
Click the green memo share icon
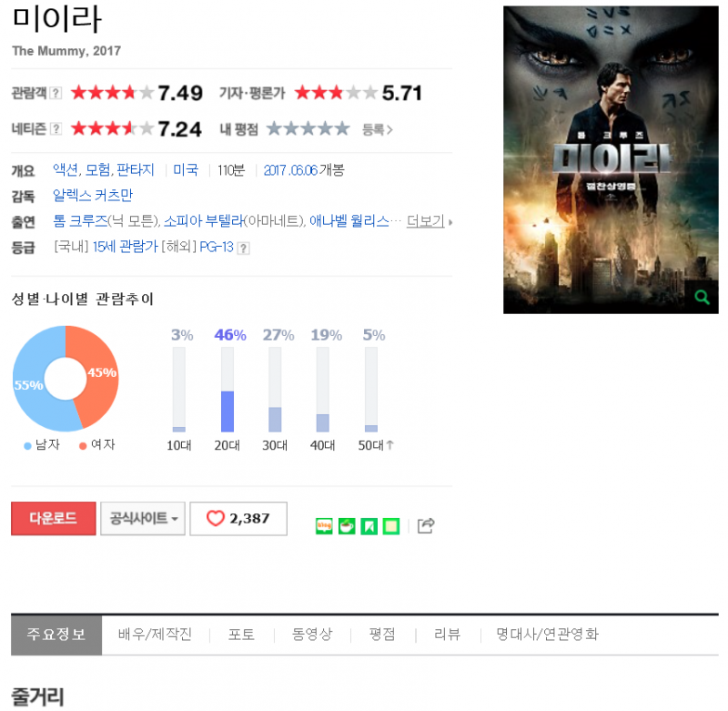click(391, 526)
